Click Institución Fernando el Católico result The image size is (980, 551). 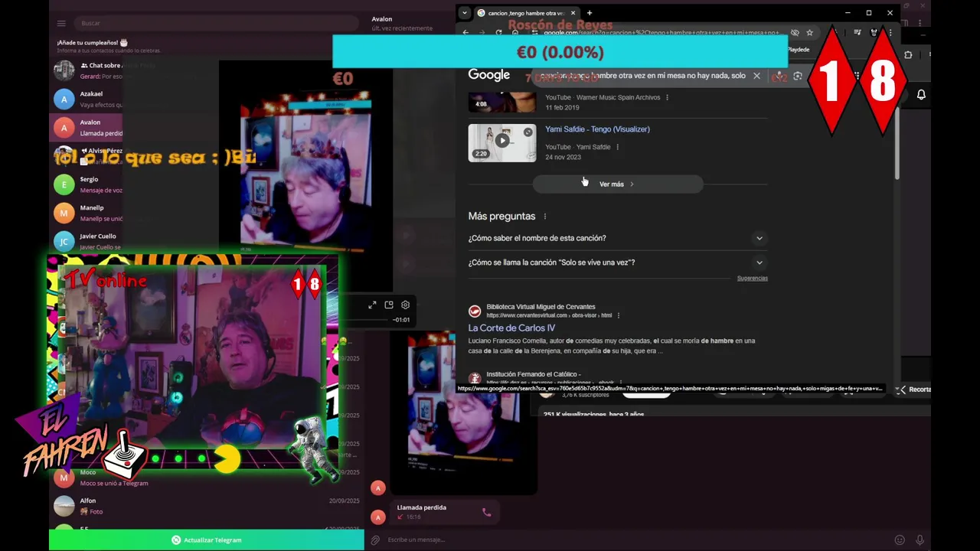tap(534, 375)
